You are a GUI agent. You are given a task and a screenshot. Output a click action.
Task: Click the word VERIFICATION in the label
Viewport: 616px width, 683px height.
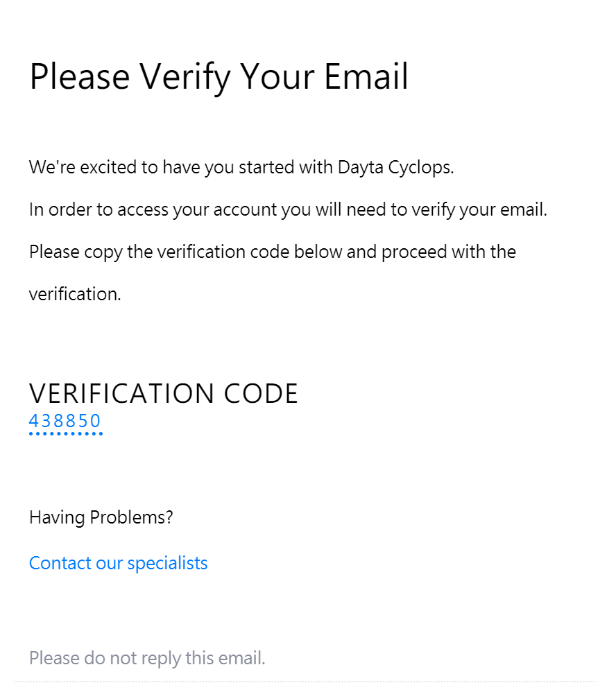pos(121,393)
